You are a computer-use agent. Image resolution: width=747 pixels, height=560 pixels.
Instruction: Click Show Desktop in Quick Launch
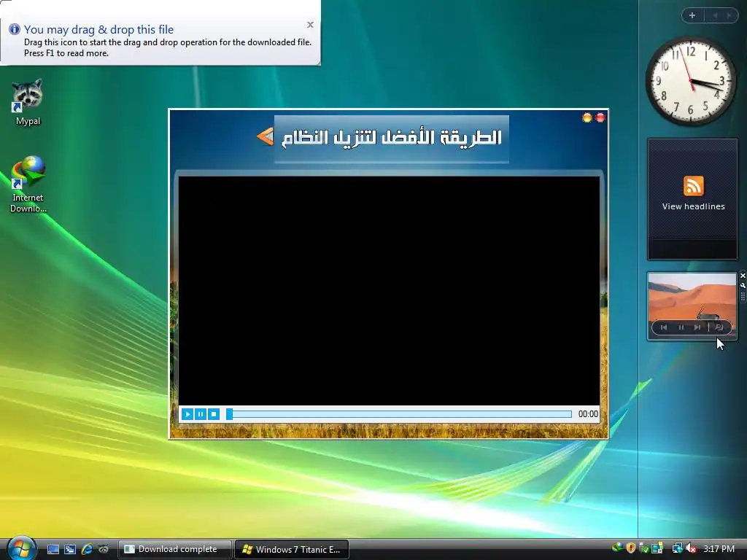53,550
